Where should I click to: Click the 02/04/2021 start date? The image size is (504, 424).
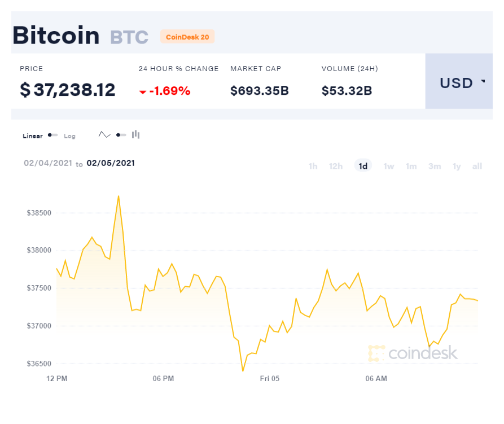pos(48,163)
